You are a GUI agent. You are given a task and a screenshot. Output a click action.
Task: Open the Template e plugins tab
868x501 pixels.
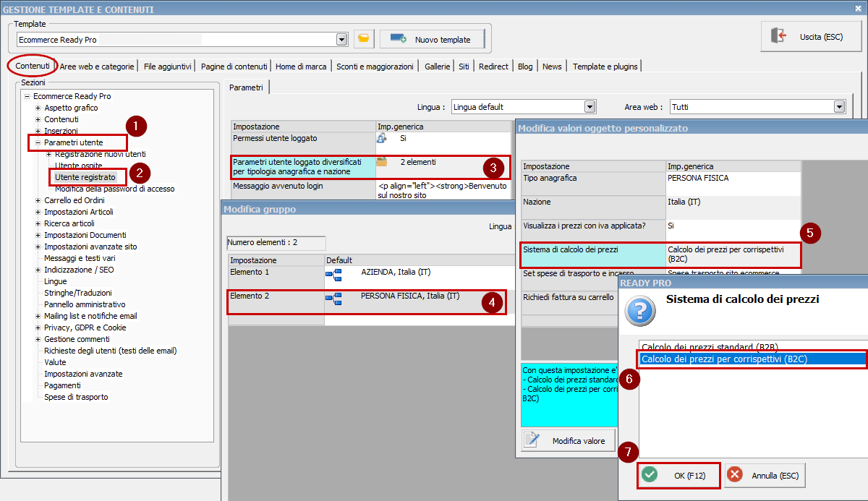pyautogui.click(x=605, y=67)
